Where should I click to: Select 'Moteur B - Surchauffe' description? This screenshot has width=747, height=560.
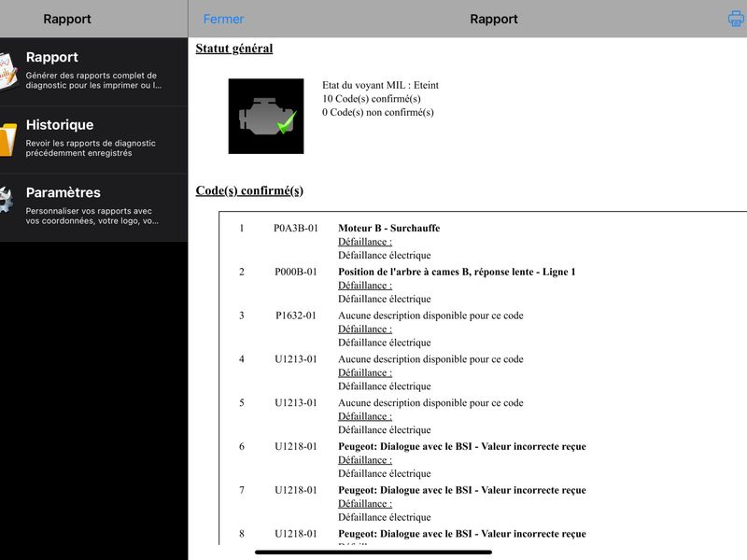388,228
